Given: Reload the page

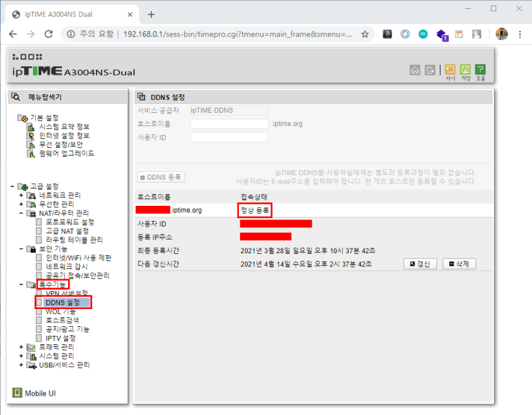Looking at the screenshot, I should [x=48, y=34].
